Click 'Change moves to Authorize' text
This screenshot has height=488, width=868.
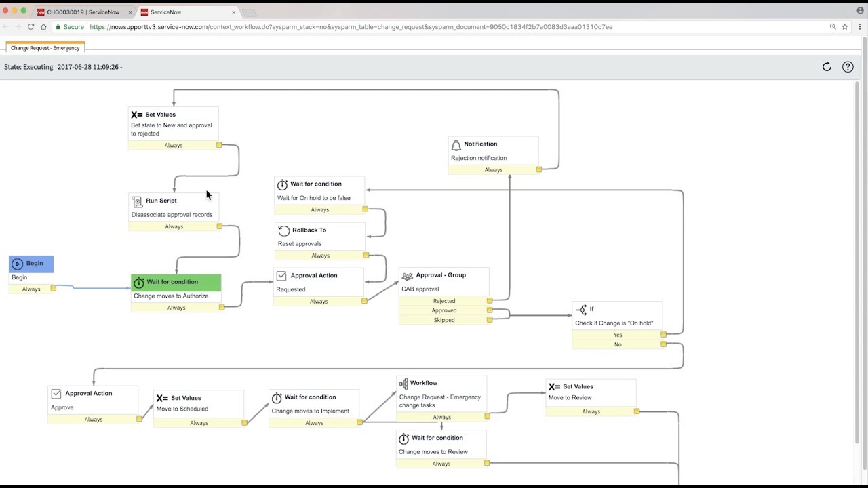pyautogui.click(x=171, y=296)
